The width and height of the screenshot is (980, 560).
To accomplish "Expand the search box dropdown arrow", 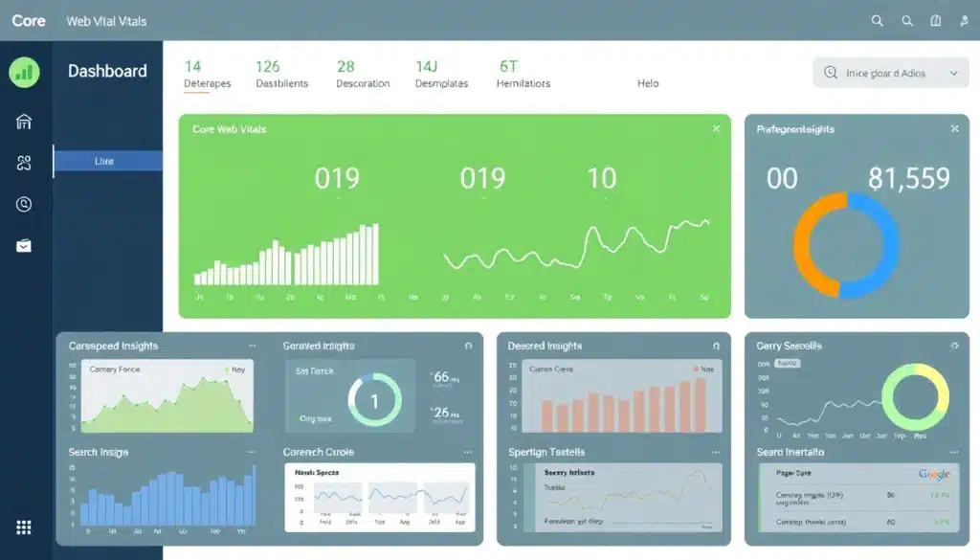I will coord(955,72).
